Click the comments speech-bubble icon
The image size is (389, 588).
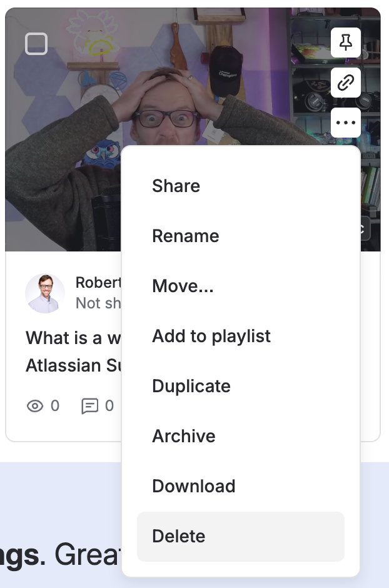coord(89,406)
